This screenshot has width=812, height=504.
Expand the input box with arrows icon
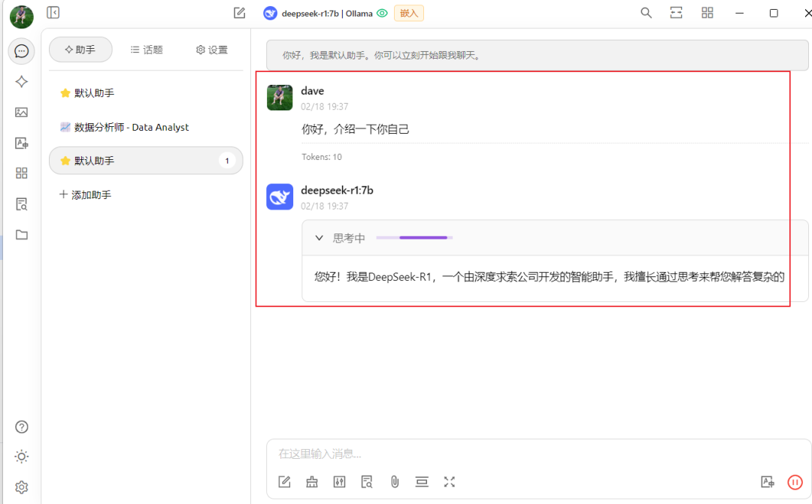click(450, 482)
